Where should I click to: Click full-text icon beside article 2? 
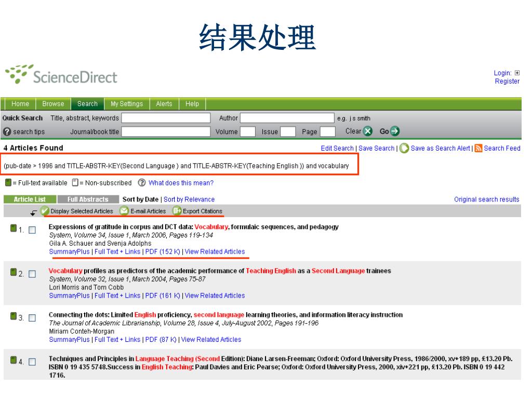(x=13, y=272)
